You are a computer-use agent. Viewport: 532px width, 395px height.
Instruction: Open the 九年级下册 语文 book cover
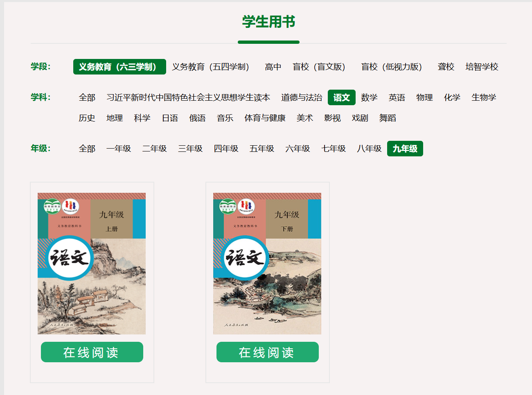(x=267, y=264)
